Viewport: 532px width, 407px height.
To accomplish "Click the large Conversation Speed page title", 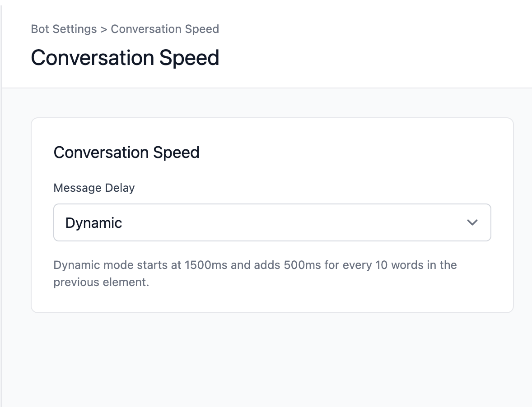I will tap(125, 58).
